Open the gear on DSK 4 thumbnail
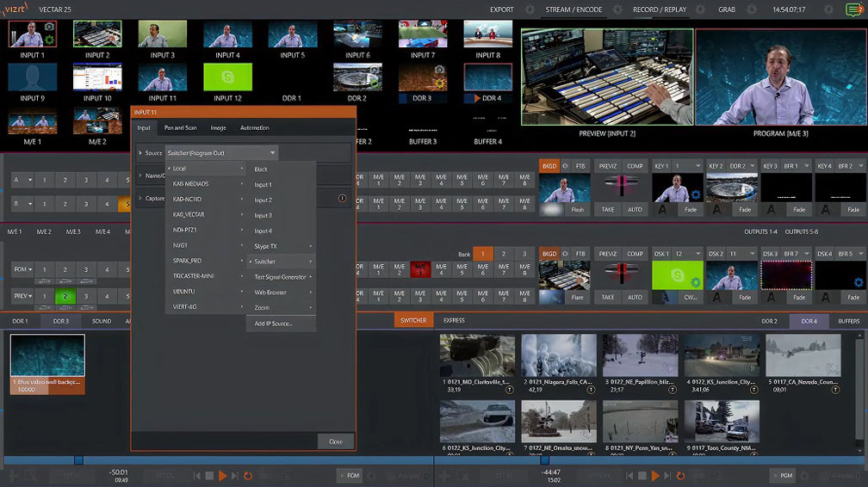The image size is (868, 487). [x=858, y=283]
